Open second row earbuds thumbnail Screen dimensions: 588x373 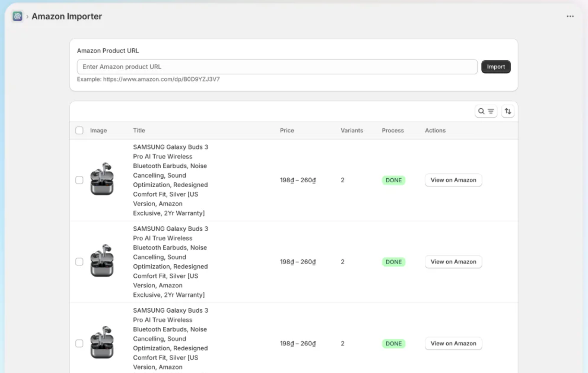pos(102,261)
